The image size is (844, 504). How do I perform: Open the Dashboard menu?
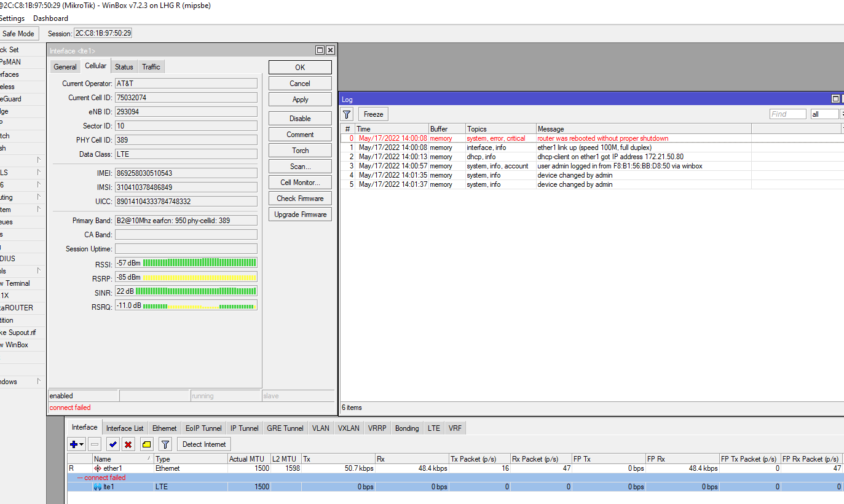pyautogui.click(x=50, y=18)
